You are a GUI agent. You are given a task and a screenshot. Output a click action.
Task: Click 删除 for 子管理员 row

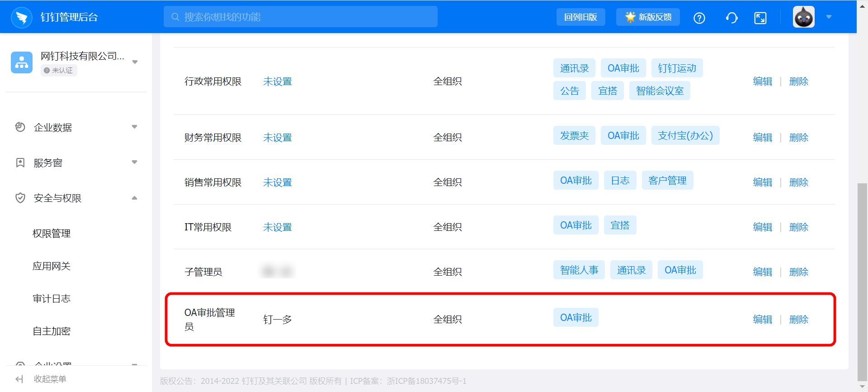click(x=799, y=272)
